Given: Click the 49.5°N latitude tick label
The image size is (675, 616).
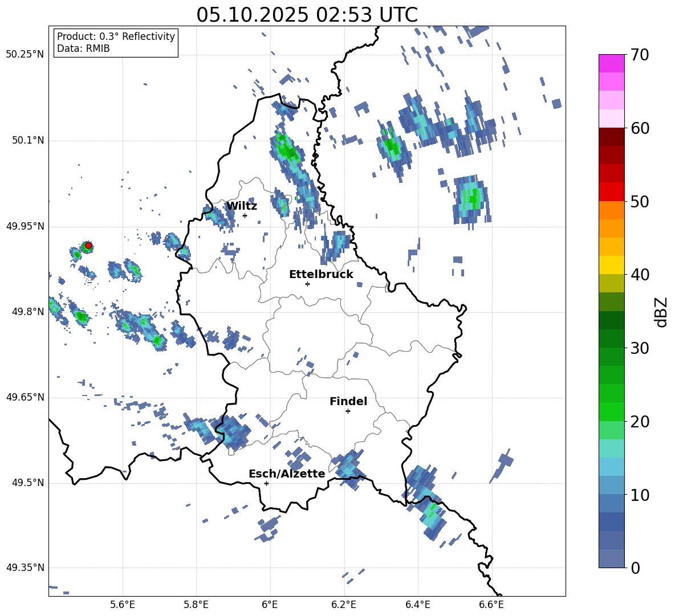Looking at the screenshot, I should click(28, 483).
